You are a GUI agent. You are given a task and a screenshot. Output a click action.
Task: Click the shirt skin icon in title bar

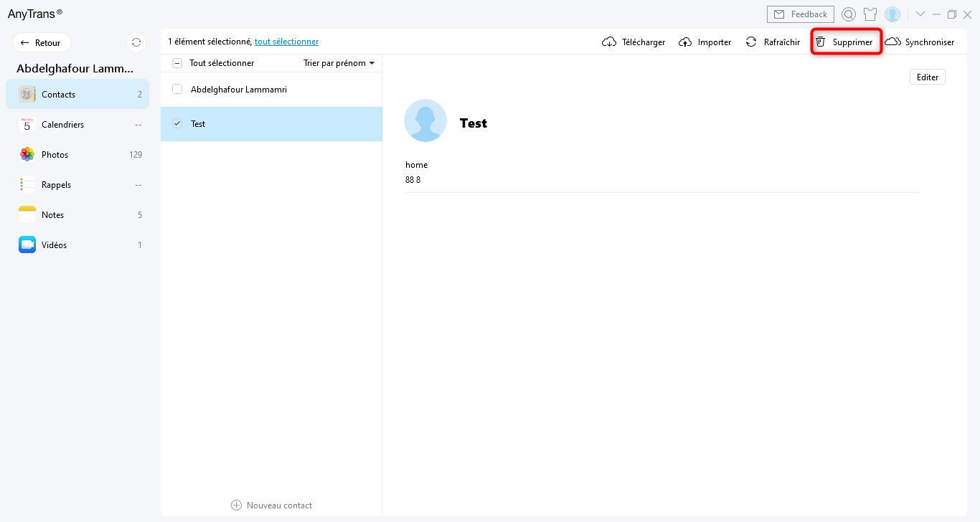pyautogui.click(x=870, y=14)
